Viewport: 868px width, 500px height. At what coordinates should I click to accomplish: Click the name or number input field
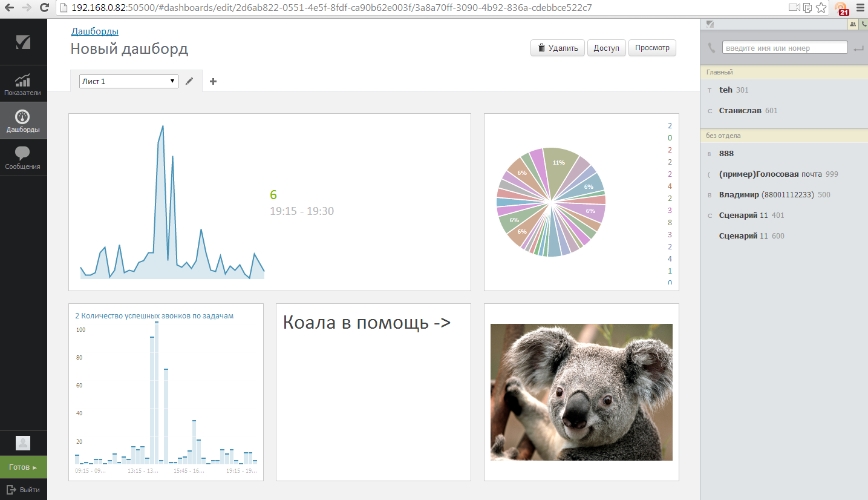pos(785,48)
